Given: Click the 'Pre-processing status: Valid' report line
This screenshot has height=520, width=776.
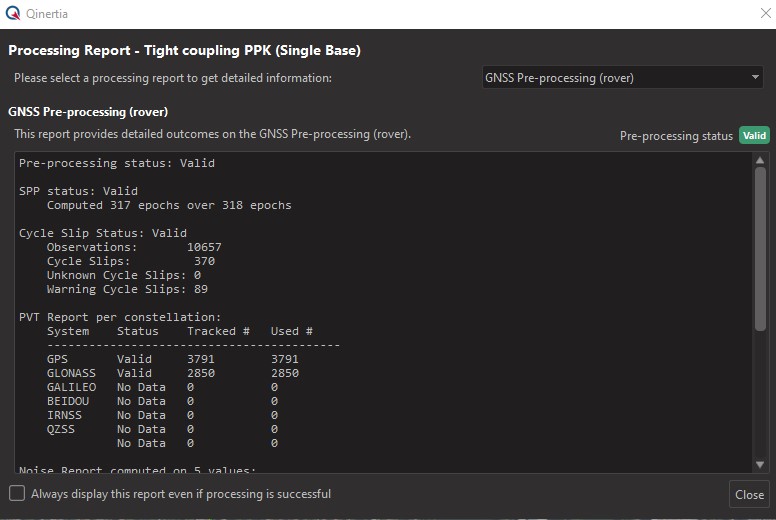Looking at the screenshot, I should [x=117, y=163].
